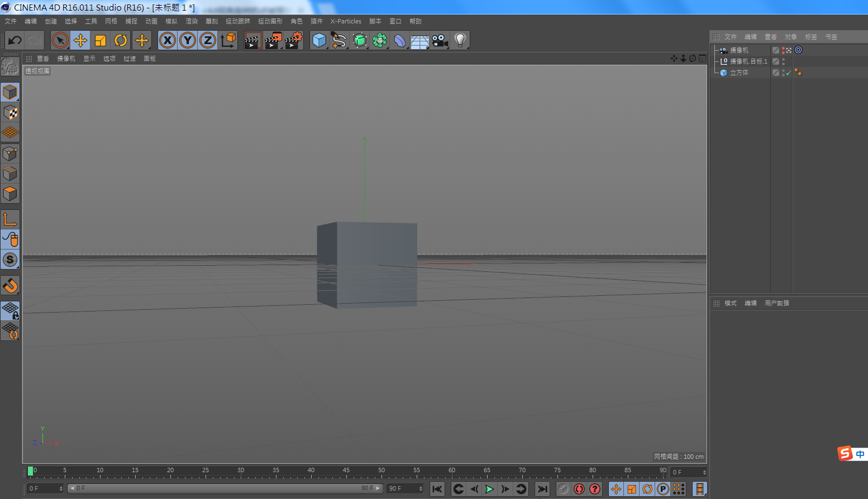
Task: Switch to Polygons mode
Action: coord(10,194)
